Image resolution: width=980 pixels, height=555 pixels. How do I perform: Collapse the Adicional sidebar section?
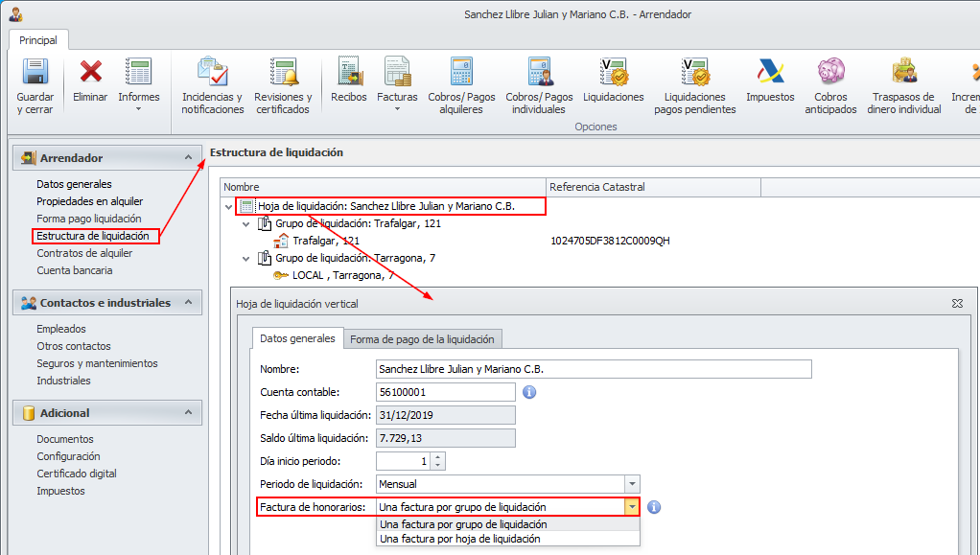pos(188,412)
